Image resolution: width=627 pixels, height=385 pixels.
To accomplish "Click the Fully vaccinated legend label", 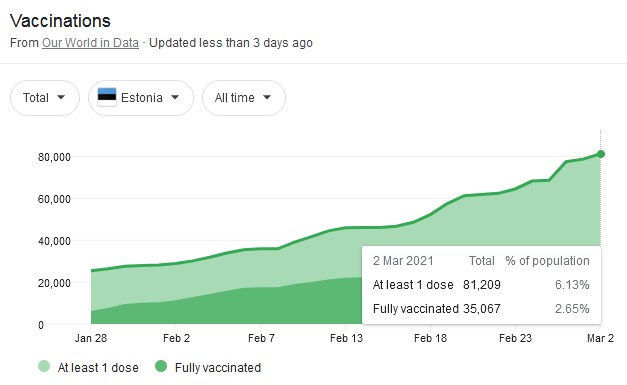I will 218,367.
